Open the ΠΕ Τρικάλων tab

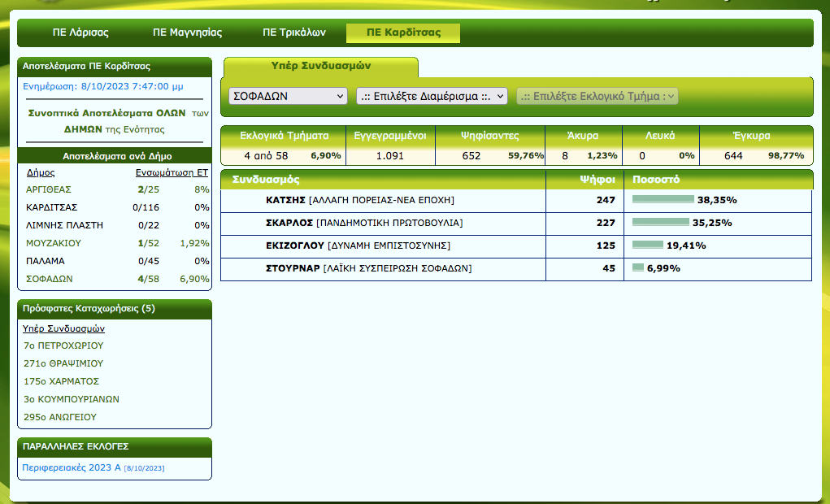click(294, 33)
